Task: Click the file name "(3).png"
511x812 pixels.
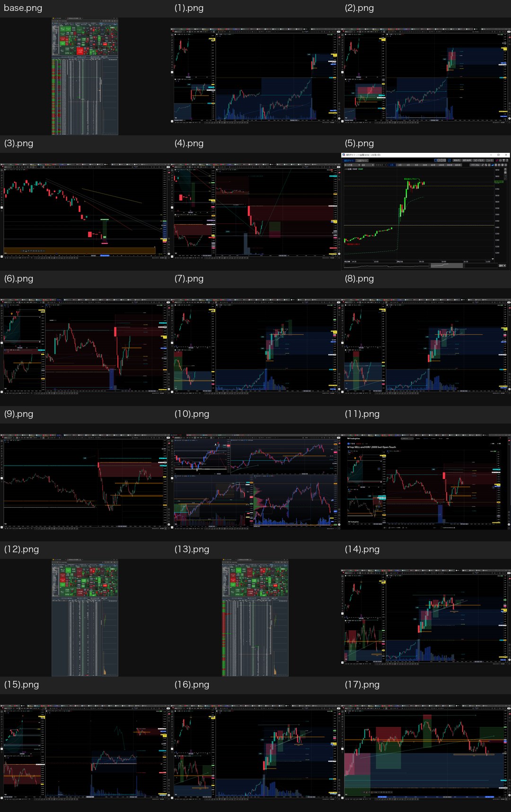Action: click(x=18, y=143)
